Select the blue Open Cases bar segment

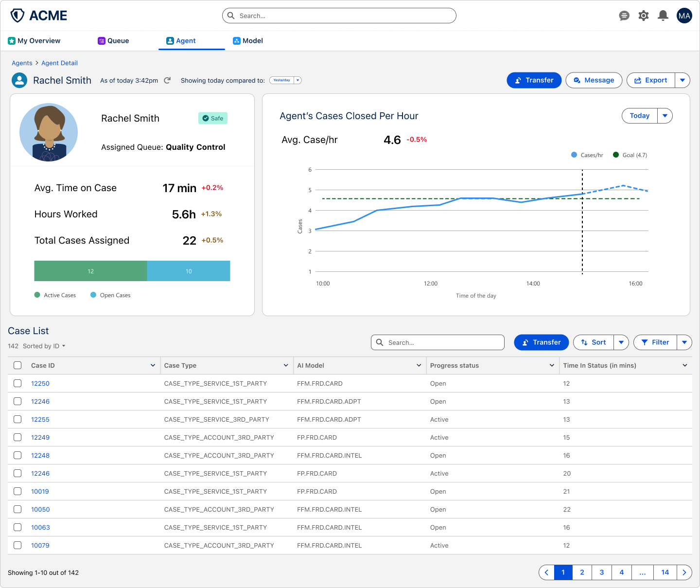[x=189, y=271]
